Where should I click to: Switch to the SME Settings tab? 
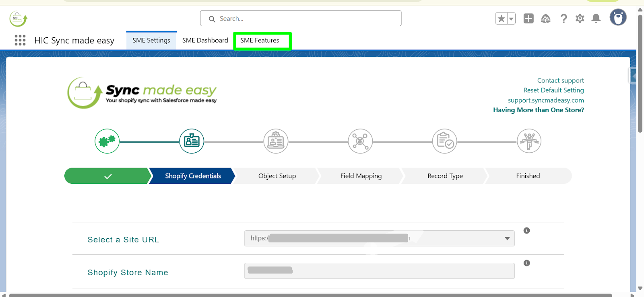tap(151, 40)
